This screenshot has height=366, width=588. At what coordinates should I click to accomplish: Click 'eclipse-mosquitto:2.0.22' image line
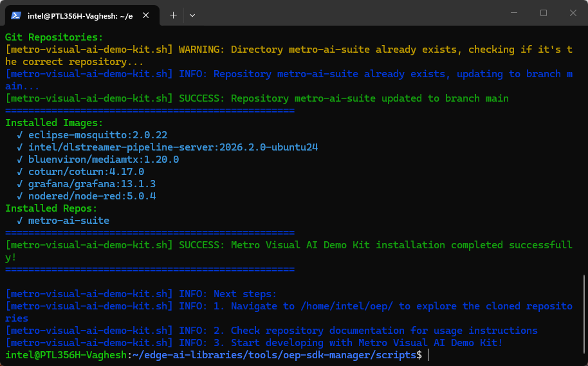click(x=98, y=135)
